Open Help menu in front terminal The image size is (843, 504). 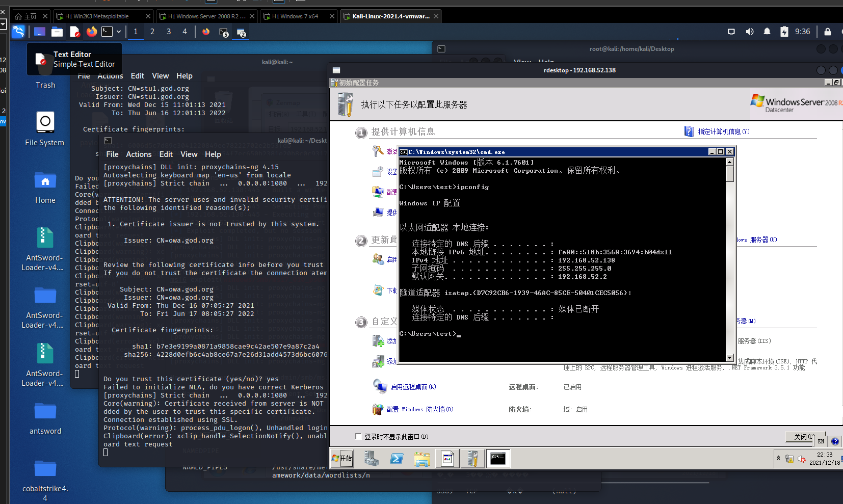(213, 154)
